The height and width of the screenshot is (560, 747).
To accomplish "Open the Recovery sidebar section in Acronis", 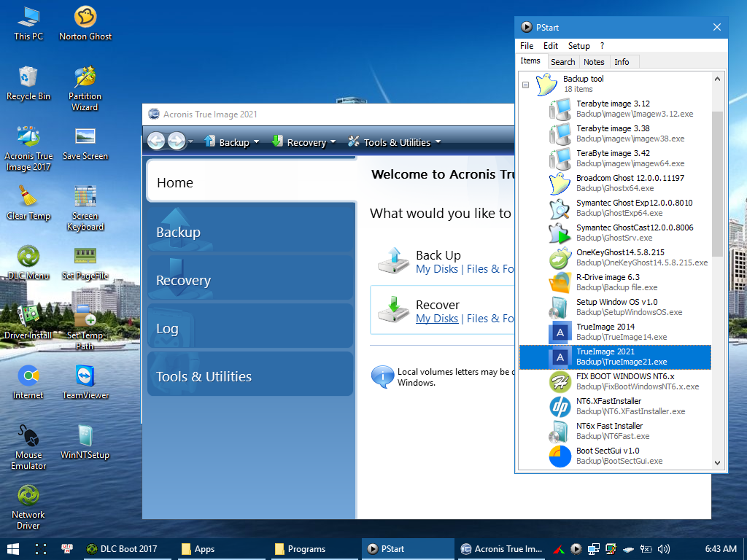I will click(251, 278).
